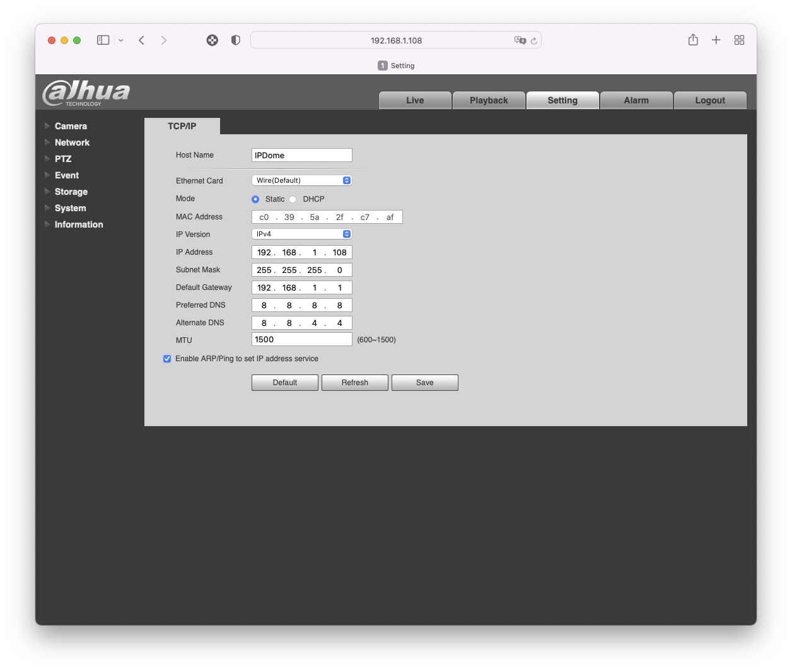Save the TCP/IP settings

[x=425, y=383]
